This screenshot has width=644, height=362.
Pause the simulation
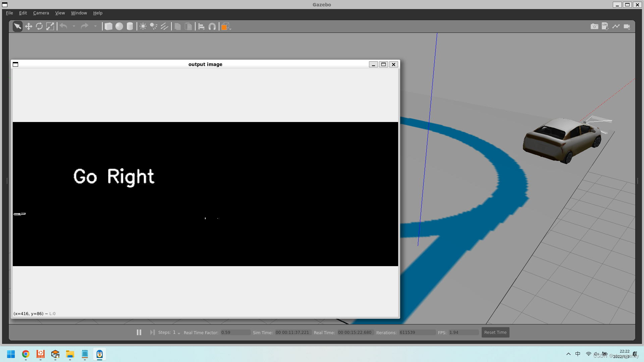[139, 332]
